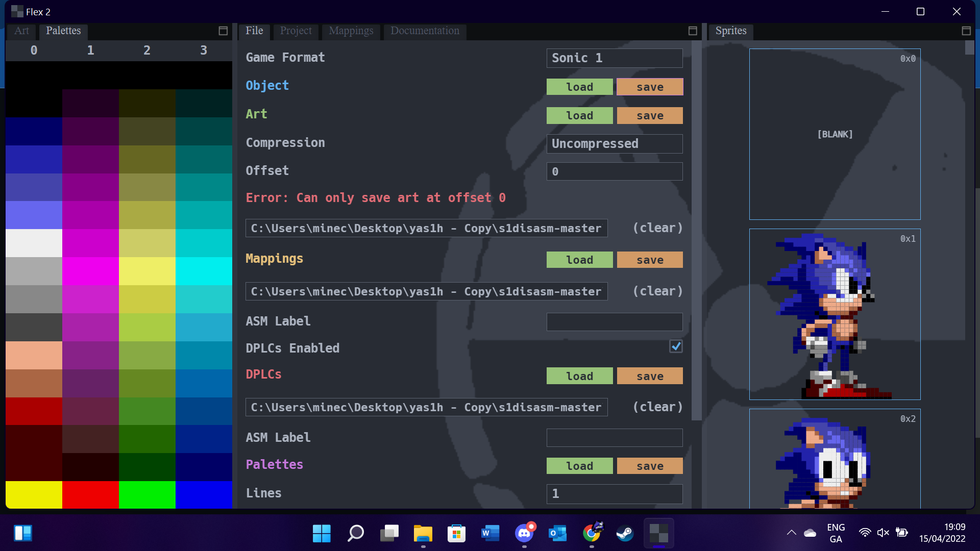980x551 pixels.
Task: Open the Compression dropdown showing Uncompressed
Action: [x=614, y=144]
